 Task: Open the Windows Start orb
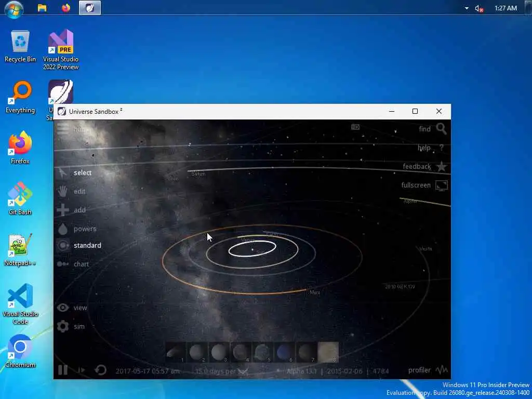(x=14, y=8)
